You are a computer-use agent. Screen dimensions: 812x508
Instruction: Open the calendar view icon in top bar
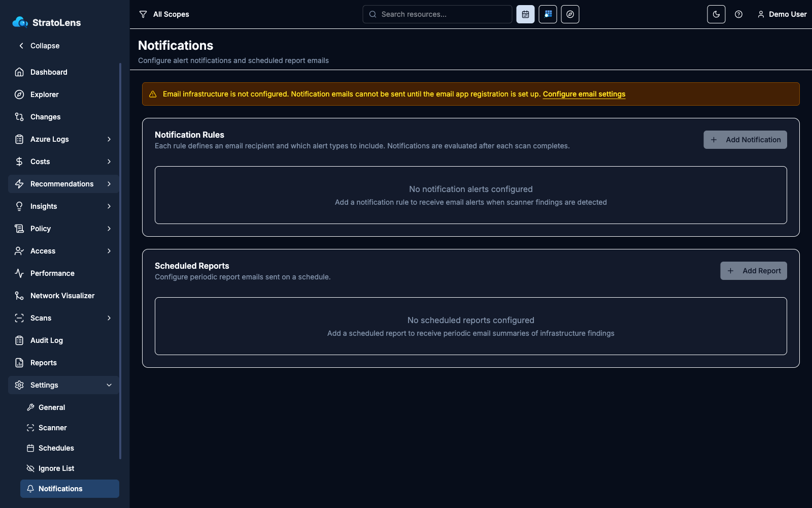525,14
